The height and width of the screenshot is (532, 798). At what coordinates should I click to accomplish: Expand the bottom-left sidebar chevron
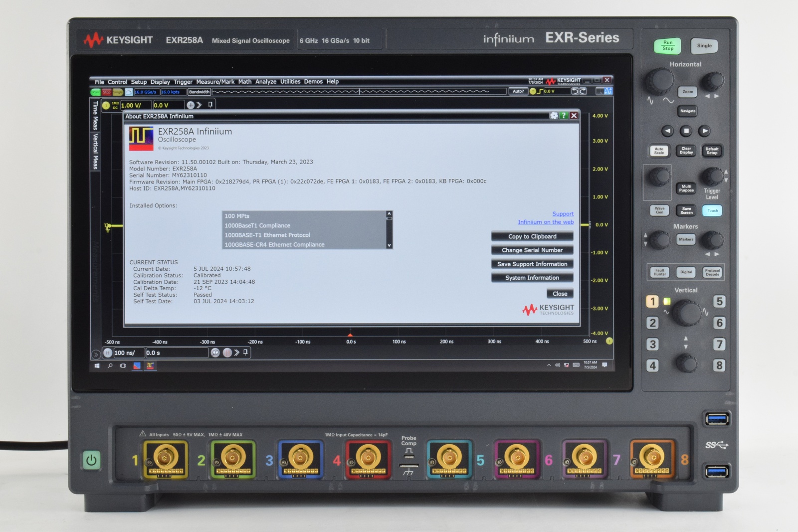[x=96, y=354]
